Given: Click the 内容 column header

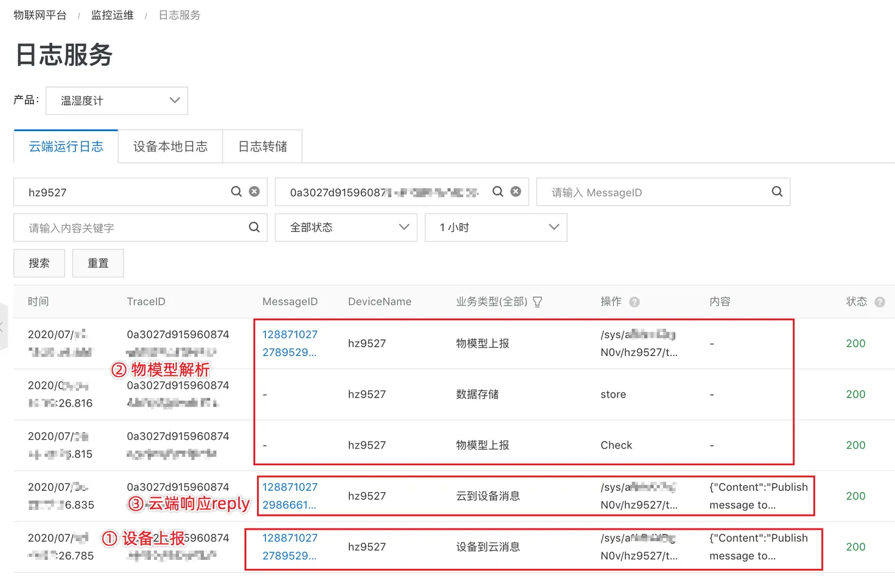Looking at the screenshot, I should (x=720, y=302).
